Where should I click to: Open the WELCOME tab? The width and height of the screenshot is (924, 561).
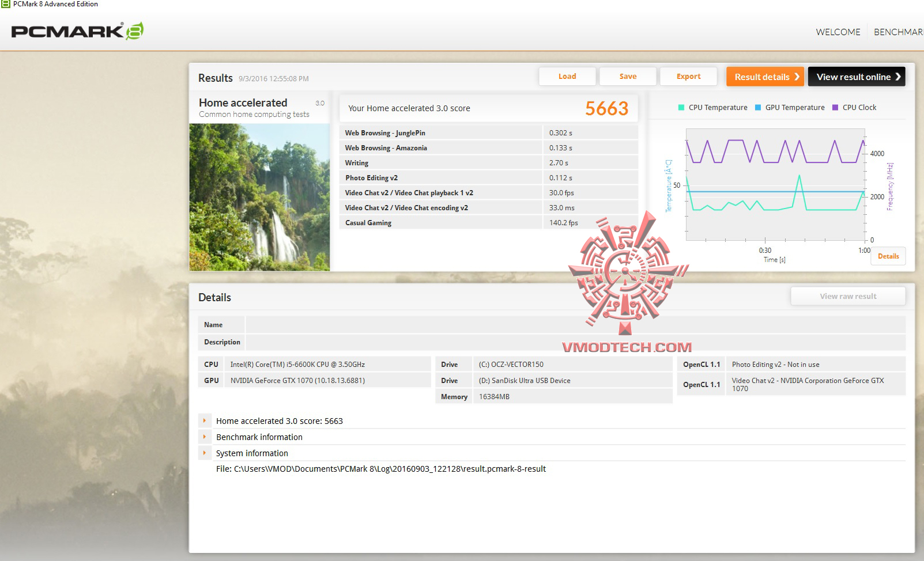pyautogui.click(x=838, y=32)
